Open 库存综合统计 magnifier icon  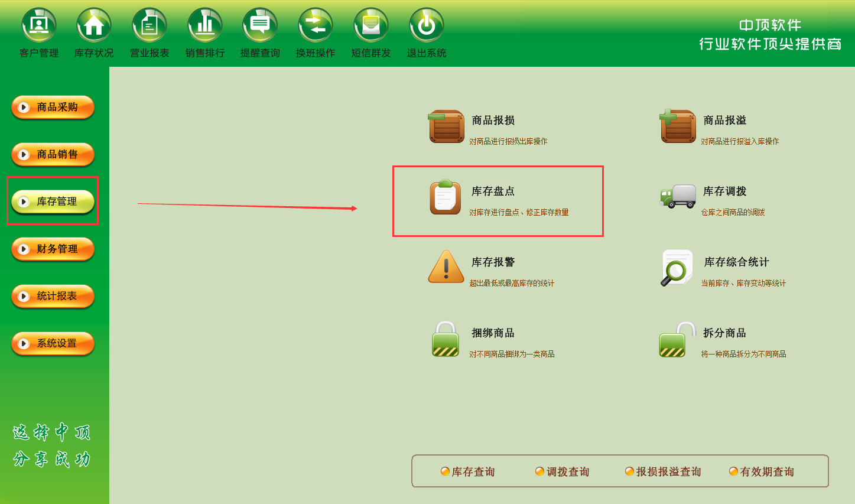pos(677,267)
